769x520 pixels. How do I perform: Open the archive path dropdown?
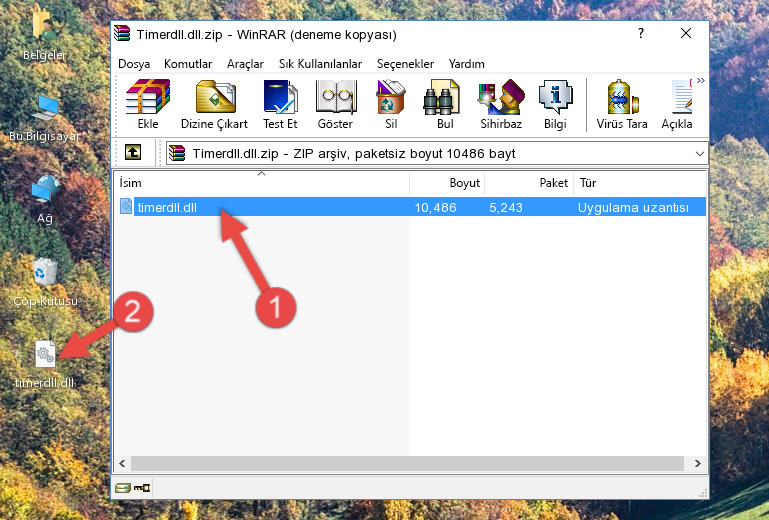(699, 154)
